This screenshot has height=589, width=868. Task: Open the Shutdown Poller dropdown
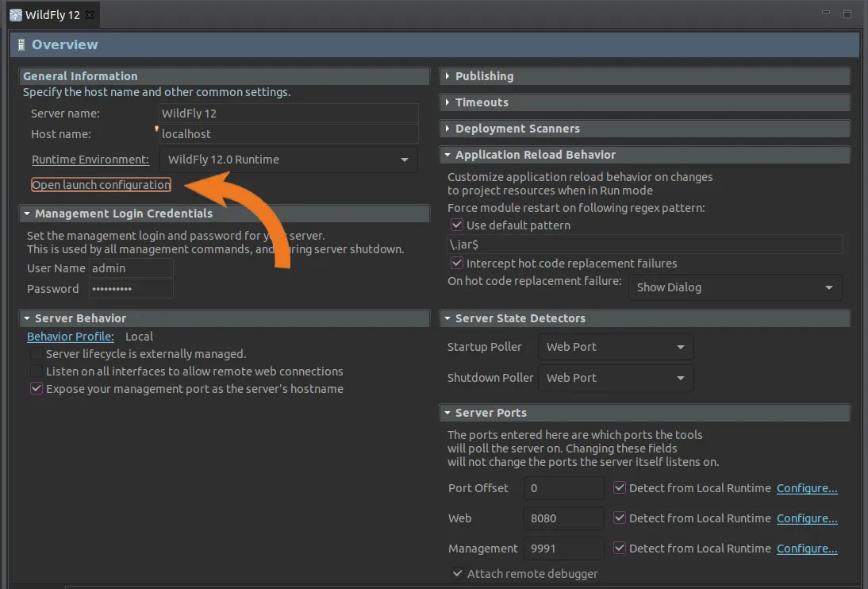click(616, 378)
